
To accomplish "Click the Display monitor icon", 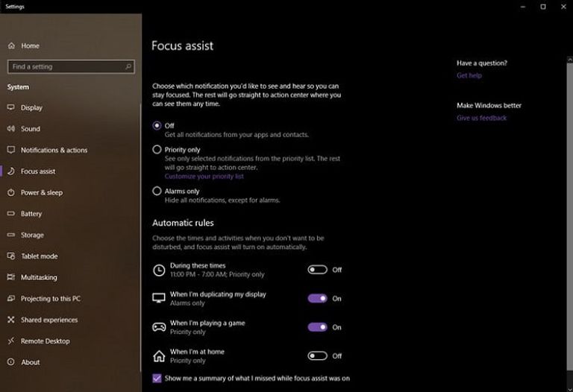I will (11, 107).
